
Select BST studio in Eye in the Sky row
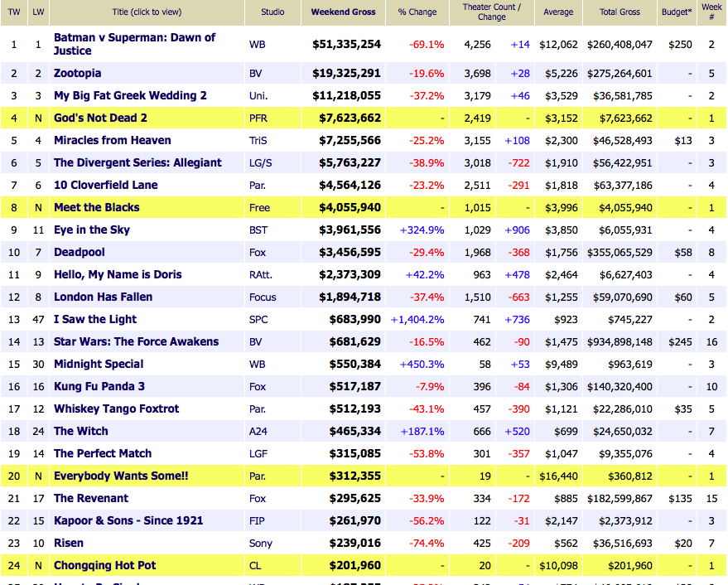258,230
